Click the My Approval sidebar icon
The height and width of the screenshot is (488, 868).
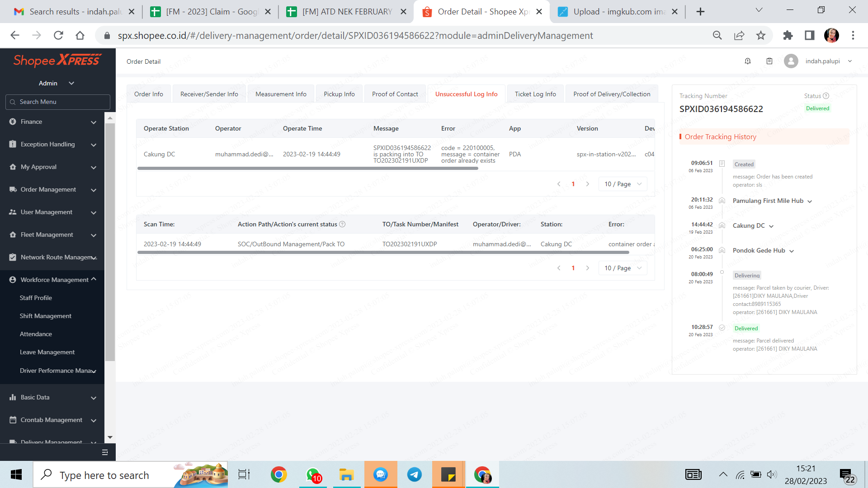pyautogui.click(x=13, y=167)
